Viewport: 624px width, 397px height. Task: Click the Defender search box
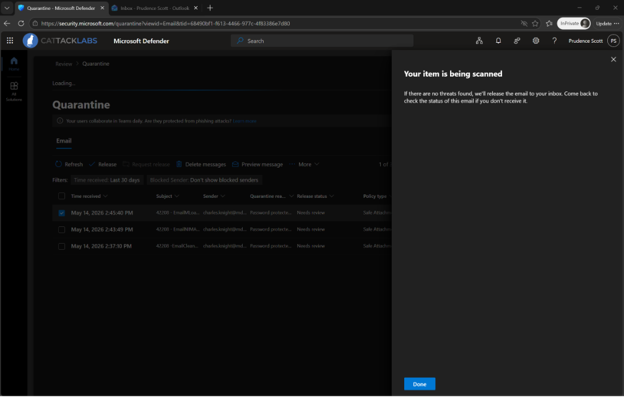click(x=322, y=41)
